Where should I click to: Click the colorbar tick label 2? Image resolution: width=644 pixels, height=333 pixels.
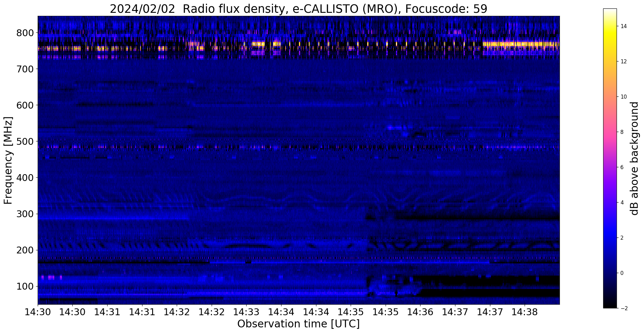(x=622, y=238)
